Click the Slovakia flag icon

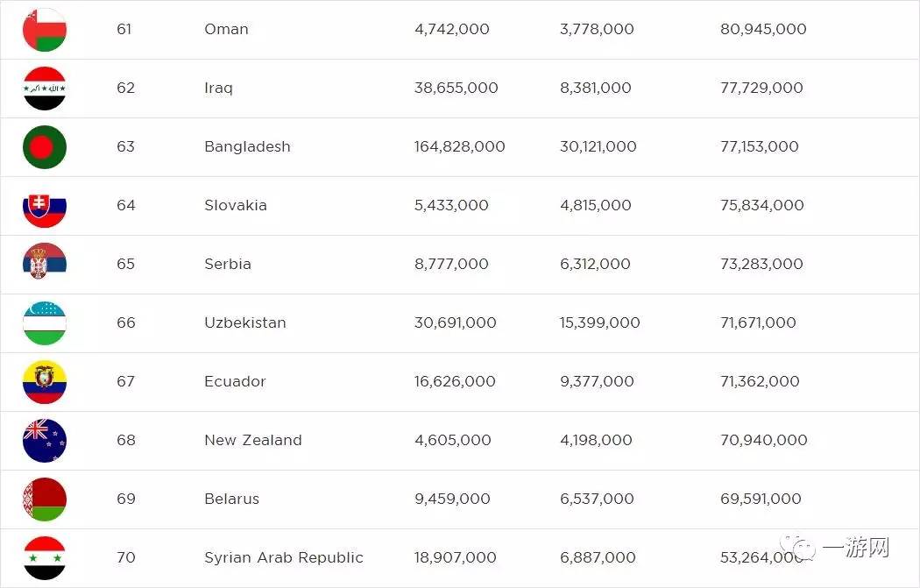coord(45,206)
